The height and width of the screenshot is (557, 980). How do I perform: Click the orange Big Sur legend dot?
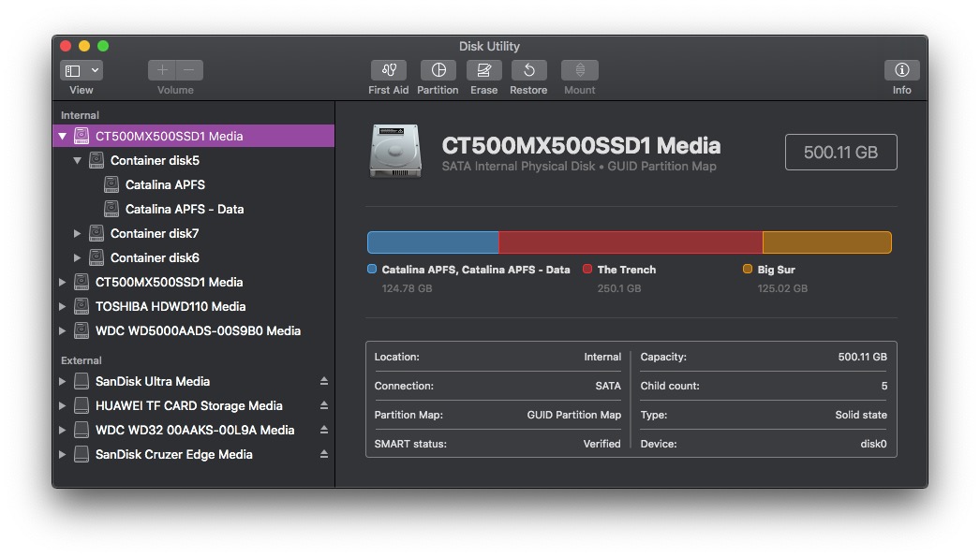pyautogui.click(x=747, y=269)
